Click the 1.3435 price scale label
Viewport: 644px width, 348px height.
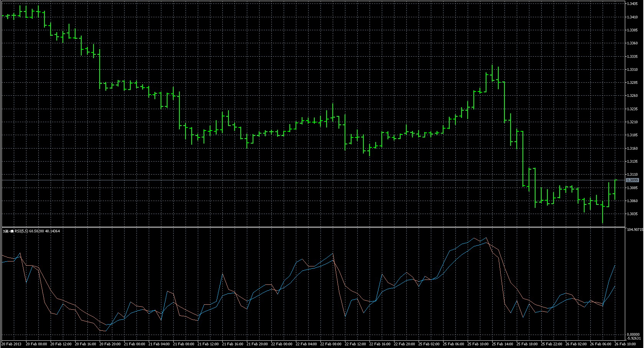(x=632, y=3)
